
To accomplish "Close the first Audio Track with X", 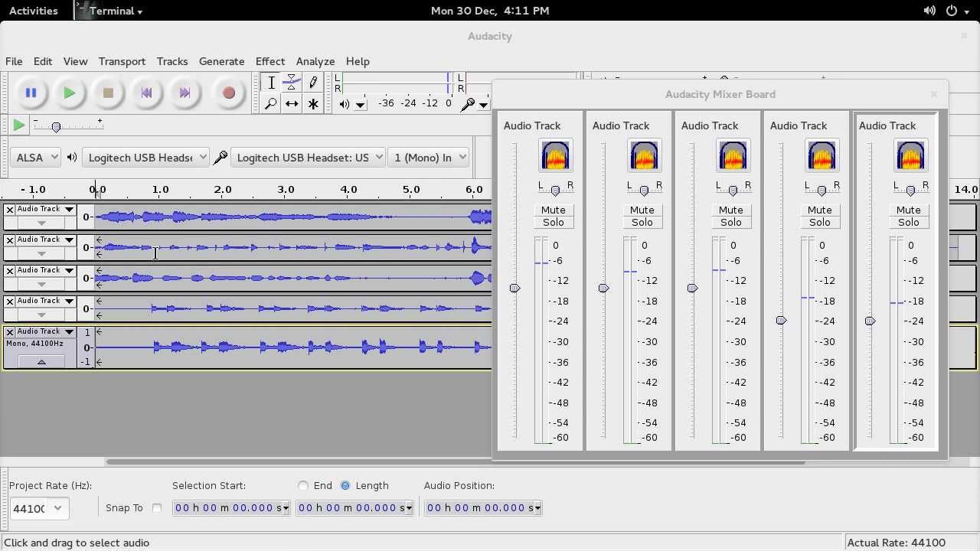I will pos(9,209).
